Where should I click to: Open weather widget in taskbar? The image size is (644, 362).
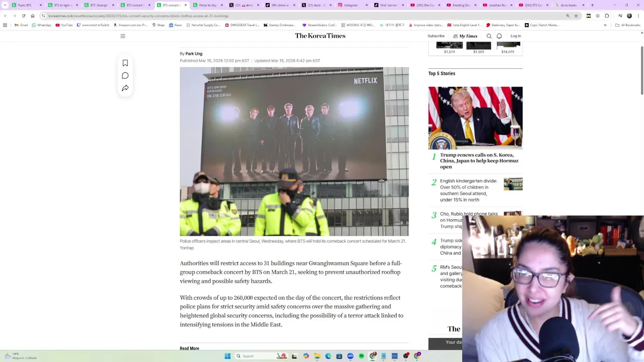[20, 356]
